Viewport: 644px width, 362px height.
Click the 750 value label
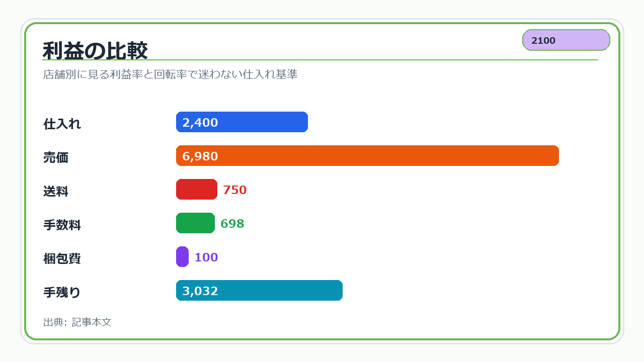click(x=235, y=190)
